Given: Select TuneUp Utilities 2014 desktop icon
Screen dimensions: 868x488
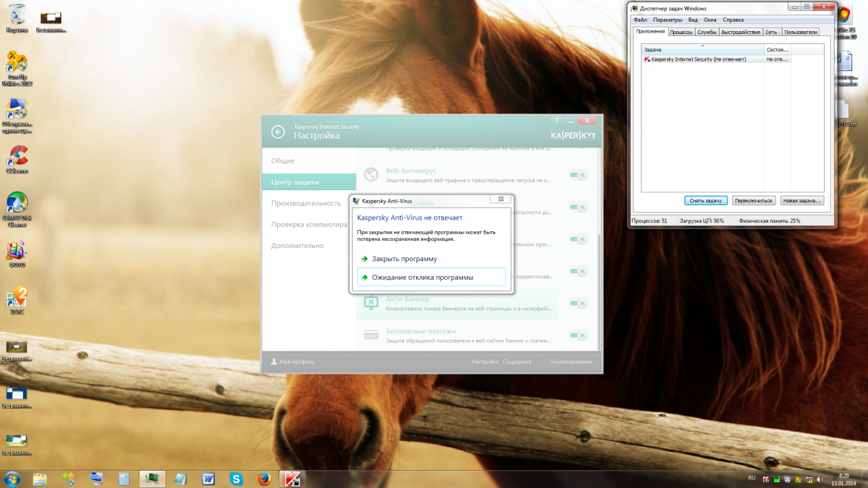Looking at the screenshot, I should point(17,69).
